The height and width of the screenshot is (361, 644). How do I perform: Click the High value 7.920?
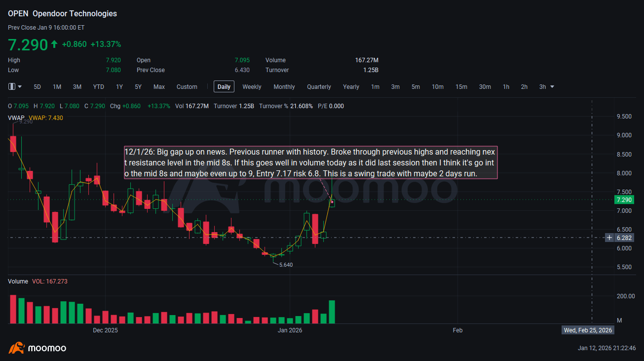[113, 60]
